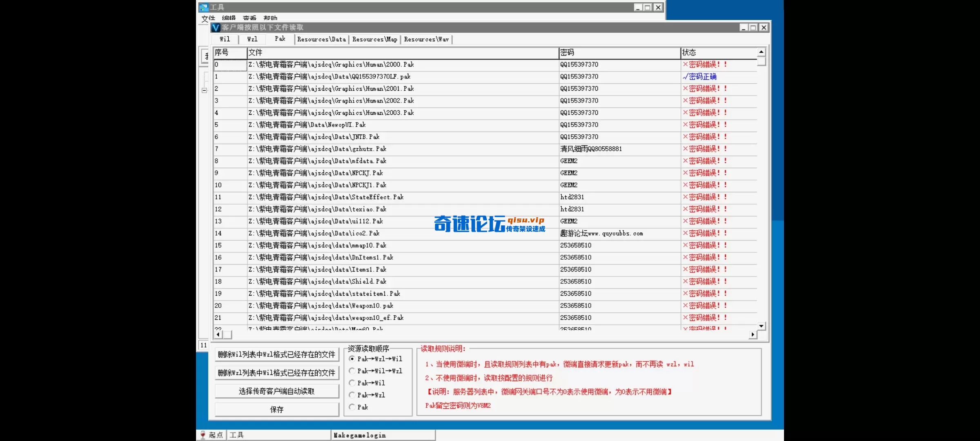Screen dimensions: 980x441
Task: Select the Pak→Wil→Wzl reading order
Action: coord(352,371)
